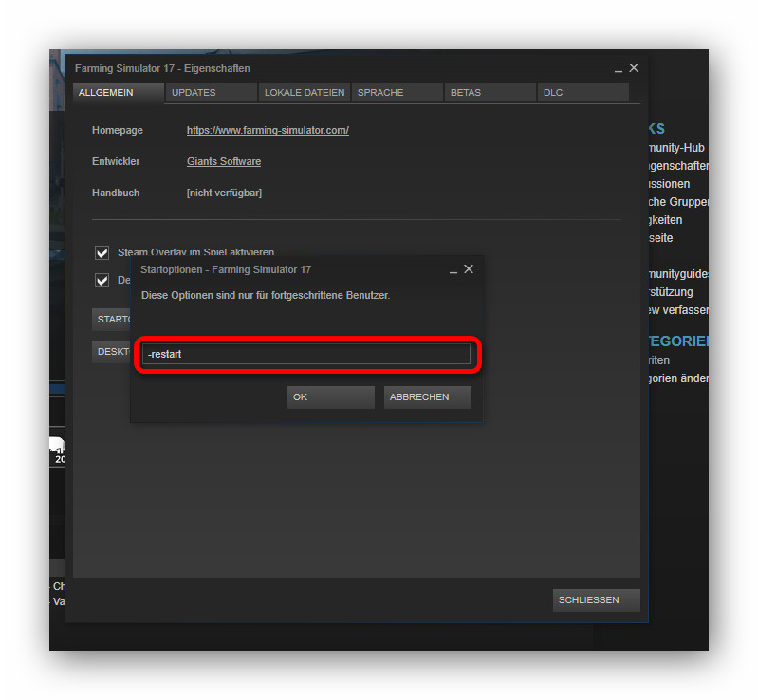
Task: Minimize the Eigenschaften window
Action: tap(618, 69)
